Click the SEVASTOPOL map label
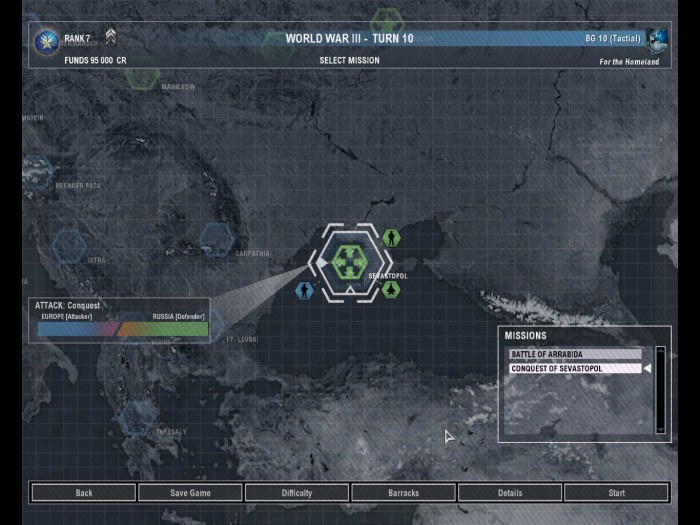Screen dimensions: 700x525 [388, 276]
